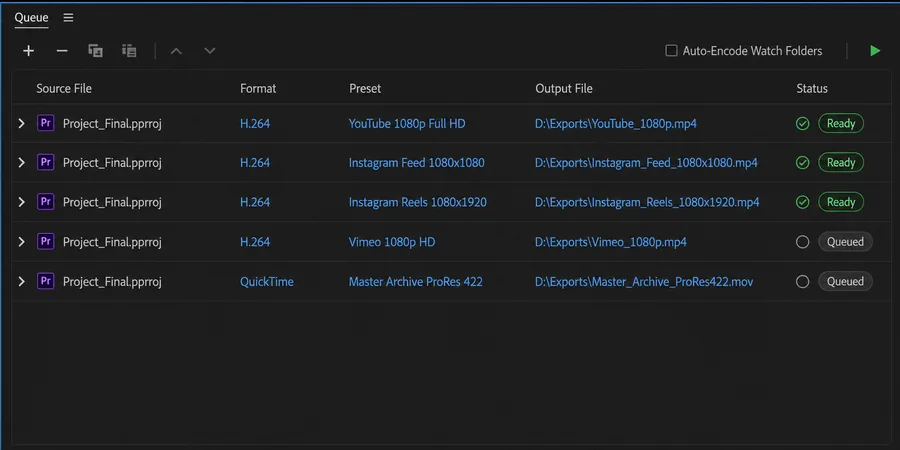The width and height of the screenshot is (900, 450).
Task: Open the H.264 format link in the Instagram Reels row
Action: pyautogui.click(x=255, y=202)
